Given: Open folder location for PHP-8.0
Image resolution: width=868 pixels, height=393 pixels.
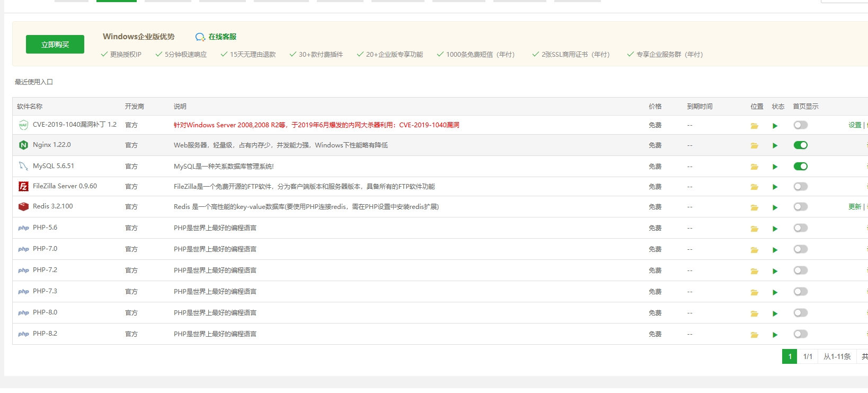Looking at the screenshot, I should pyautogui.click(x=754, y=313).
